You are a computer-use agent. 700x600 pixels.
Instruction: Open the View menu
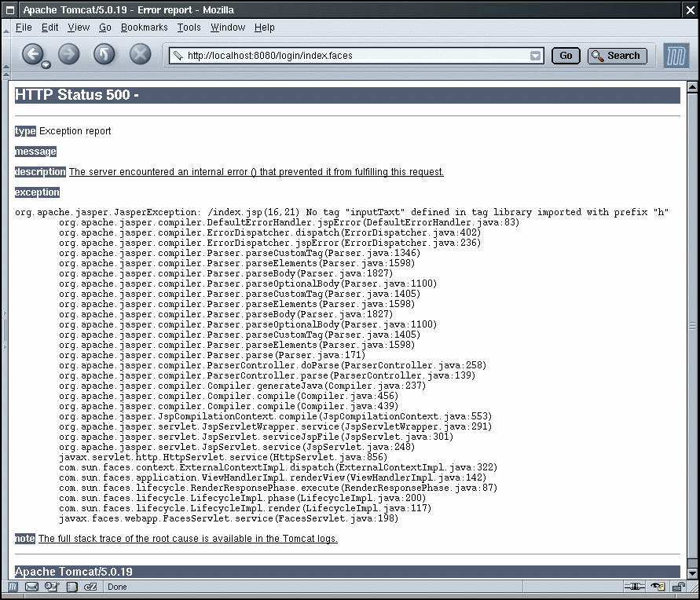click(79, 27)
